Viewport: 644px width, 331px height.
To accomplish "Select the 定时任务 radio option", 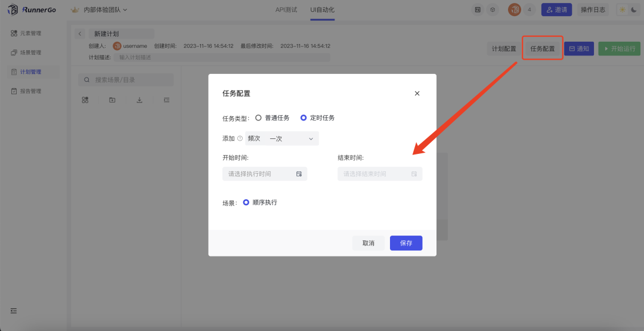I will tap(304, 118).
